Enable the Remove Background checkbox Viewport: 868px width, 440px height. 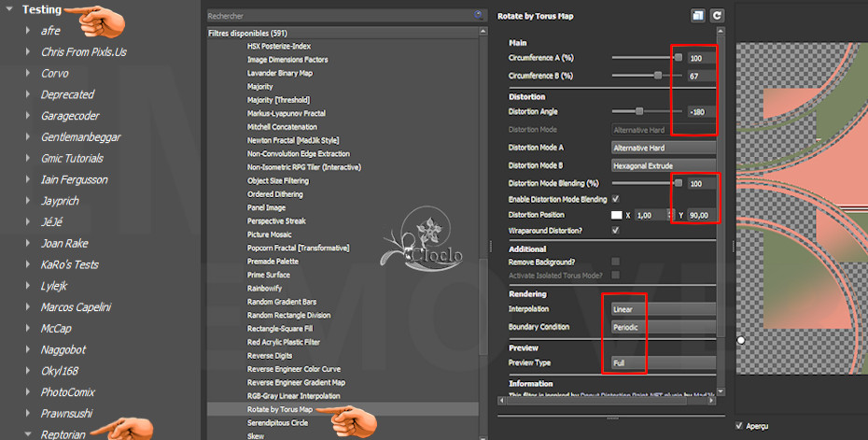614,262
